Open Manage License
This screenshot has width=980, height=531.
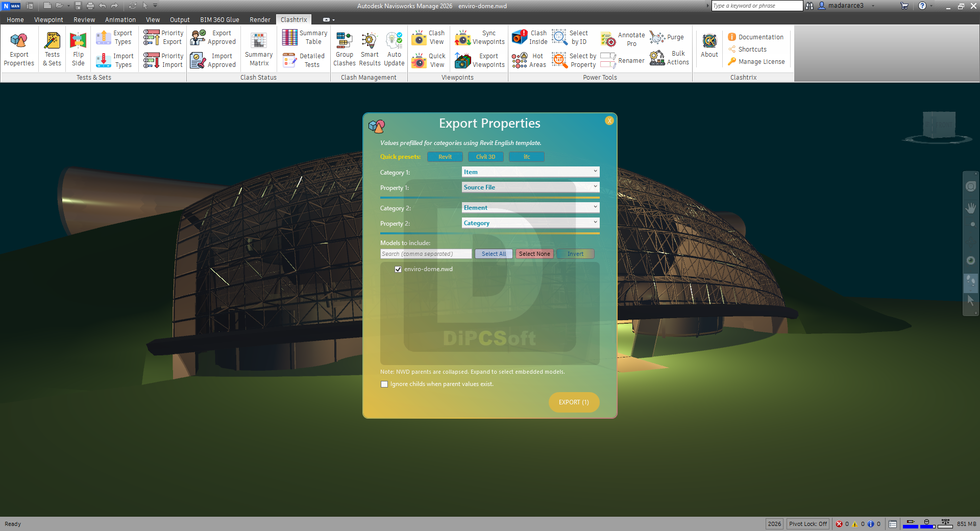[x=756, y=62]
